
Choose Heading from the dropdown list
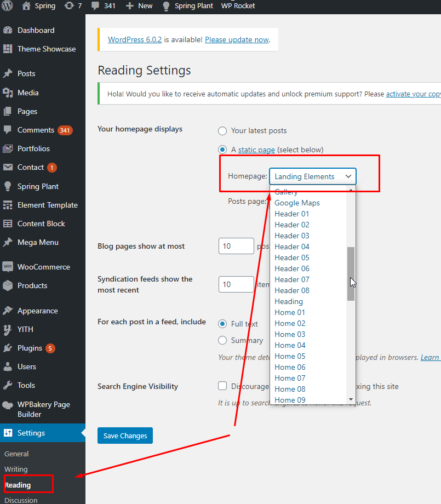point(289,301)
